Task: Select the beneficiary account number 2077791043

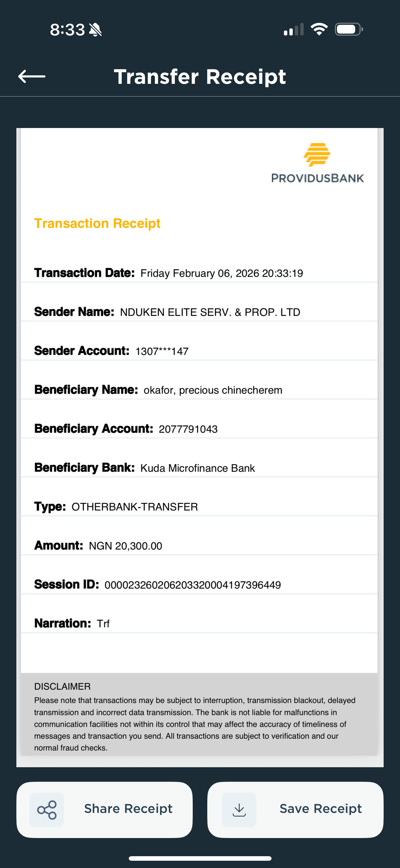Action: (x=188, y=429)
